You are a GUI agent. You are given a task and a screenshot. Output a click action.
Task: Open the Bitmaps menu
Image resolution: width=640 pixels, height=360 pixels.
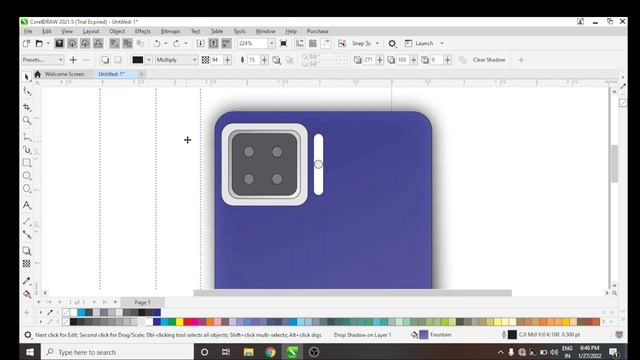click(x=170, y=31)
